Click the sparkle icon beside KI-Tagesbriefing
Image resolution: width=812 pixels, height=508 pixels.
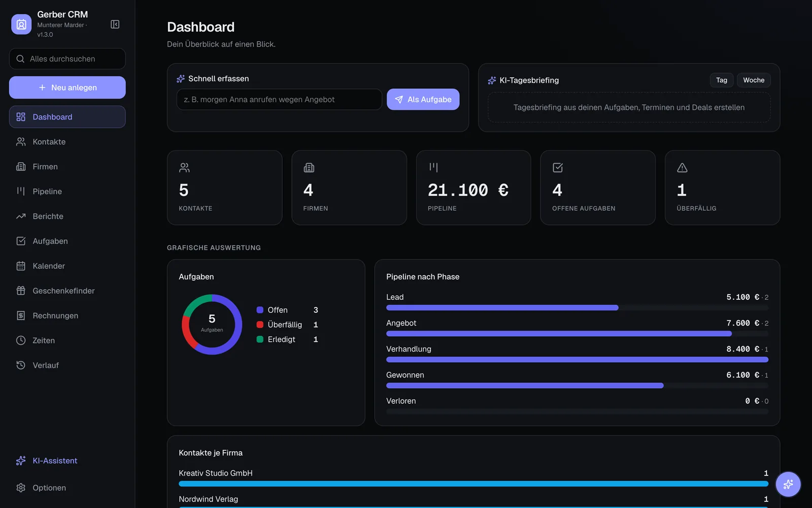(492, 80)
